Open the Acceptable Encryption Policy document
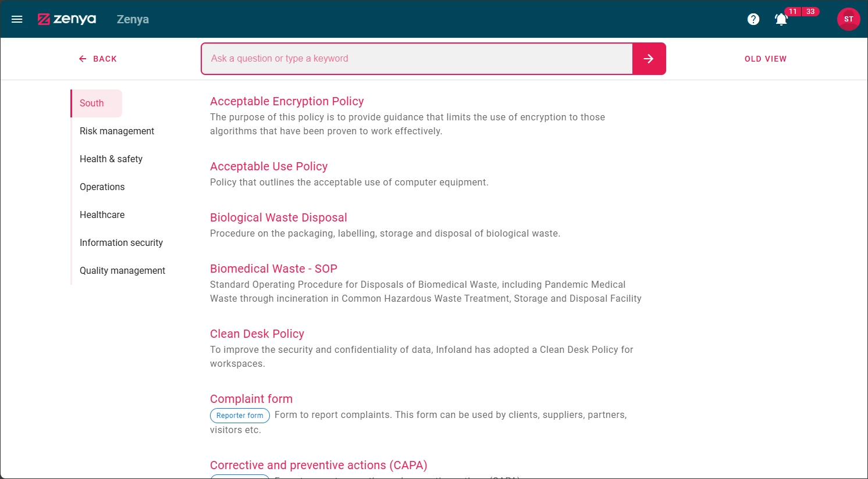Viewport: 868px width, 479px height. [287, 101]
